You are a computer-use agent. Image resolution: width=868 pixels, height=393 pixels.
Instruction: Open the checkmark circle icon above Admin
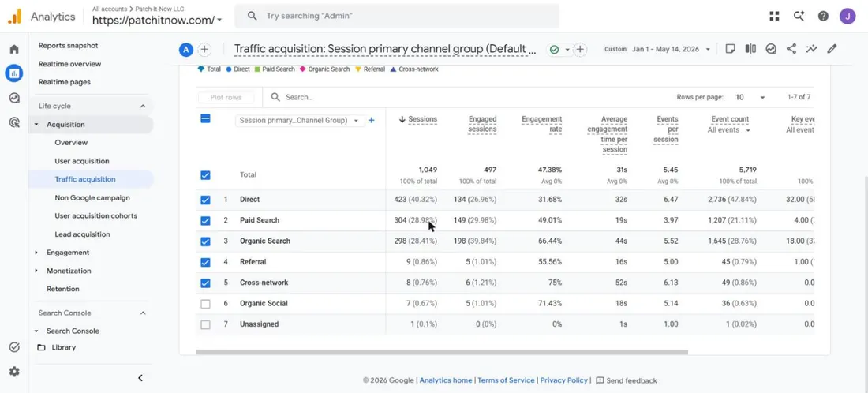pyautogui.click(x=14, y=347)
